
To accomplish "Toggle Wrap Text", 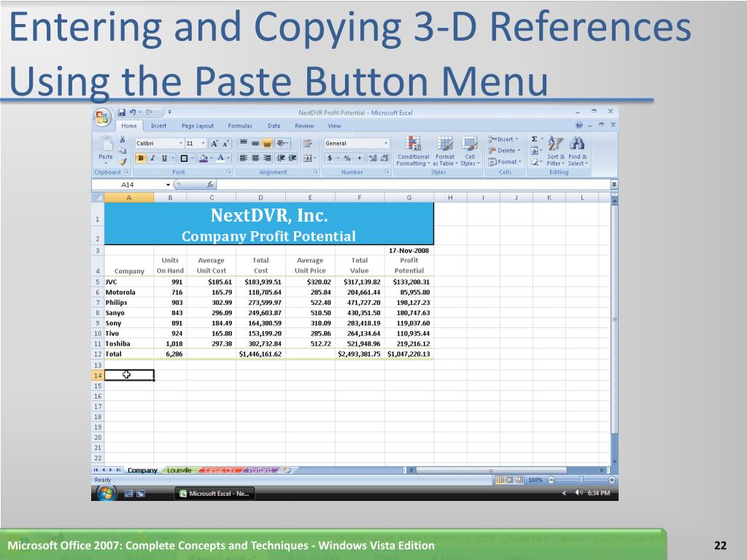I will pyautogui.click(x=307, y=143).
